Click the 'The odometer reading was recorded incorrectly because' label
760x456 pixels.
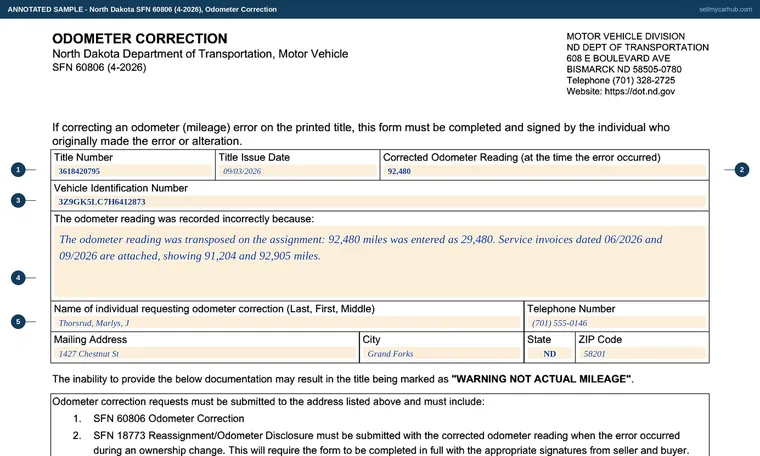[x=184, y=219]
